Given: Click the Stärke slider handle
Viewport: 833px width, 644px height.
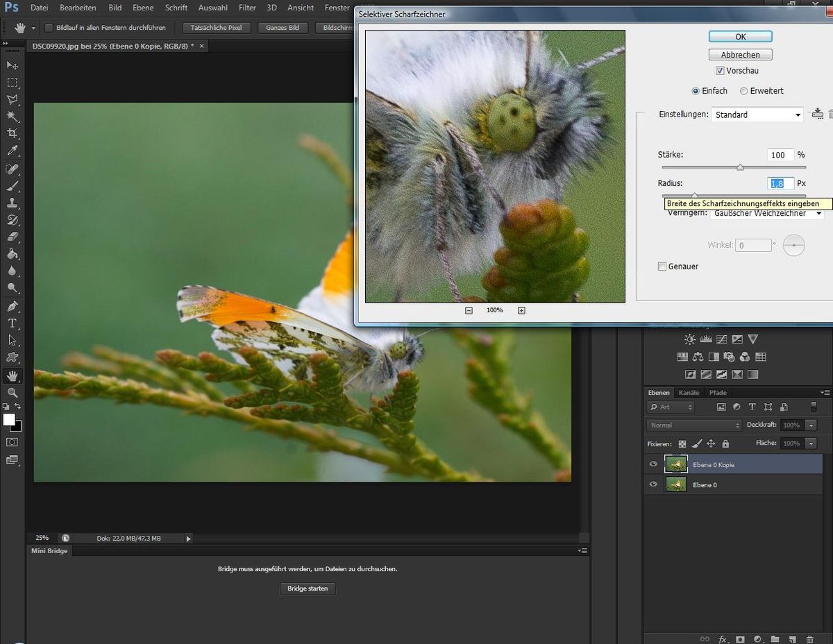Looking at the screenshot, I should click(740, 167).
